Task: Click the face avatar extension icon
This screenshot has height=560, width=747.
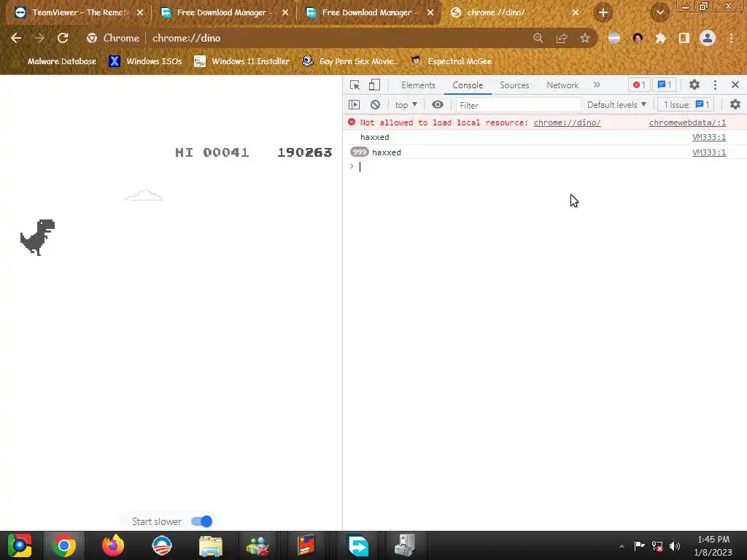Action: click(x=638, y=38)
